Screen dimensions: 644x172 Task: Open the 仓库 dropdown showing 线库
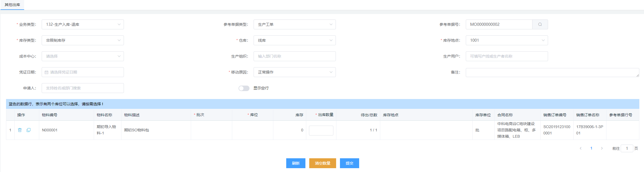(x=294, y=40)
